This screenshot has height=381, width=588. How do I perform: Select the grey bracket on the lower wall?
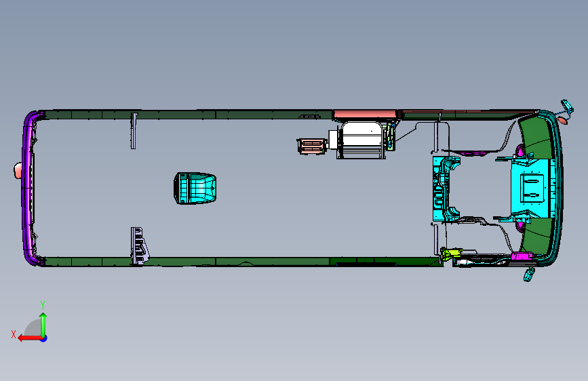140,245
